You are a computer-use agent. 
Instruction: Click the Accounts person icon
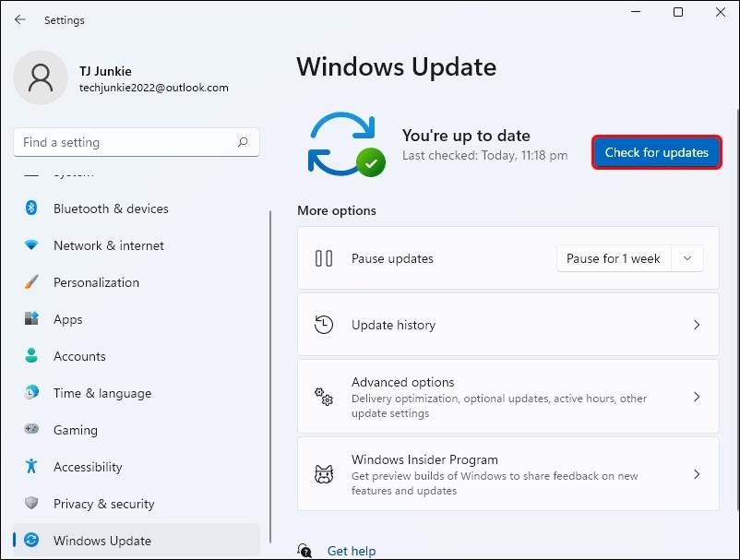click(x=31, y=356)
